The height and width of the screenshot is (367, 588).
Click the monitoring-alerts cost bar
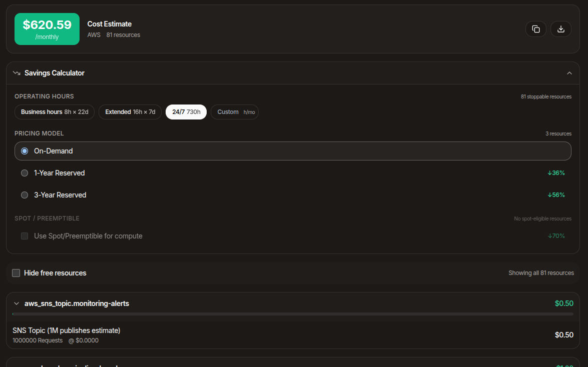[x=293, y=314]
